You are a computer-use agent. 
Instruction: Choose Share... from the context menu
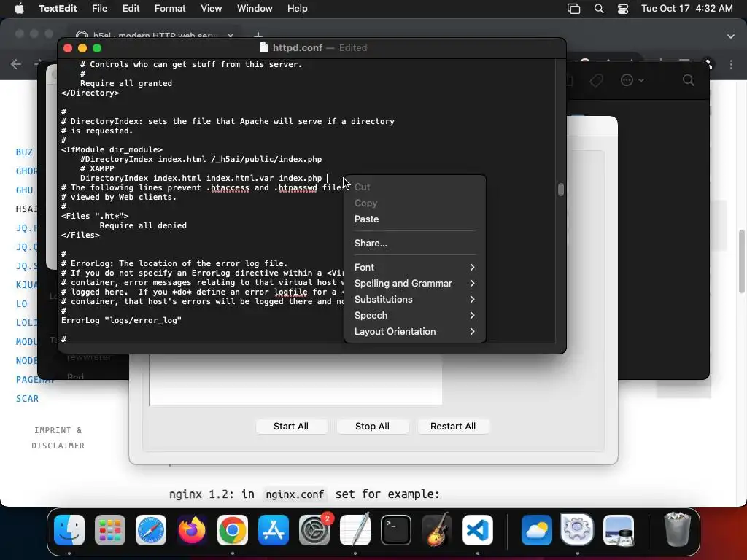click(x=415, y=243)
